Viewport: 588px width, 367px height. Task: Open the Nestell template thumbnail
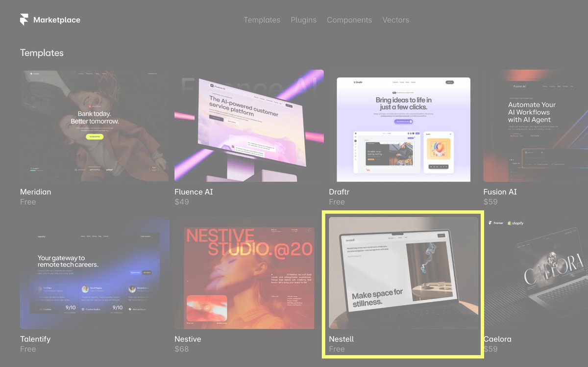pyautogui.click(x=404, y=273)
